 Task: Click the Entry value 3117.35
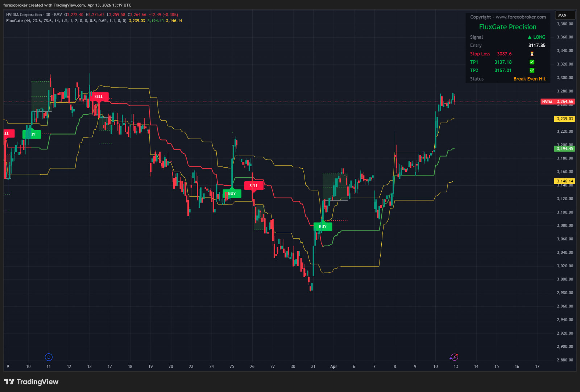[537, 45]
